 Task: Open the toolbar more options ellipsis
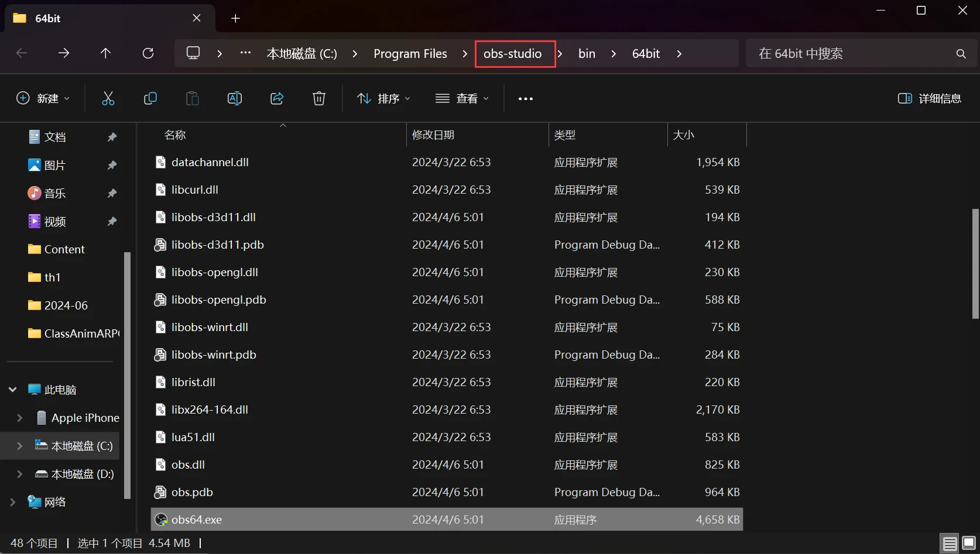point(526,98)
